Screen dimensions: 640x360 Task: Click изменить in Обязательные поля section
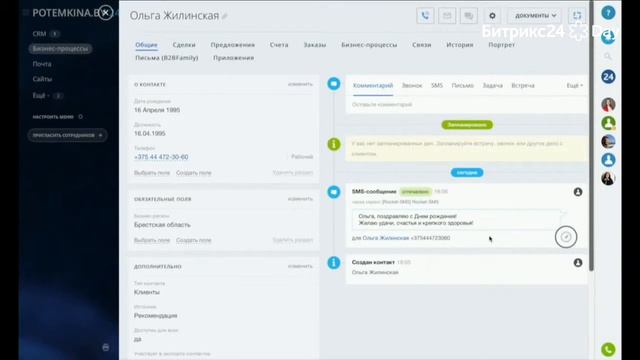click(300, 199)
